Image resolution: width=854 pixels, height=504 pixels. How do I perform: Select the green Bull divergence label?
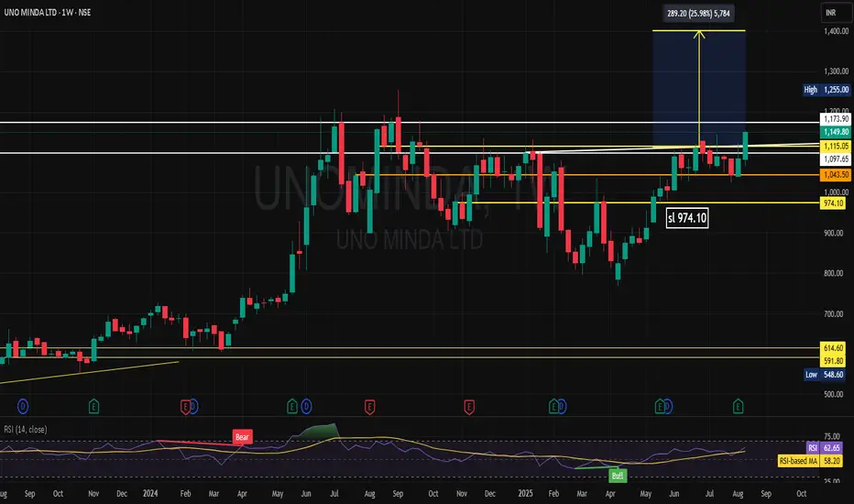click(618, 476)
